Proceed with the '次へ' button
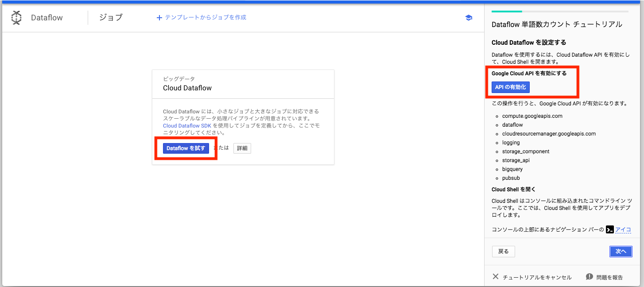 tap(621, 252)
